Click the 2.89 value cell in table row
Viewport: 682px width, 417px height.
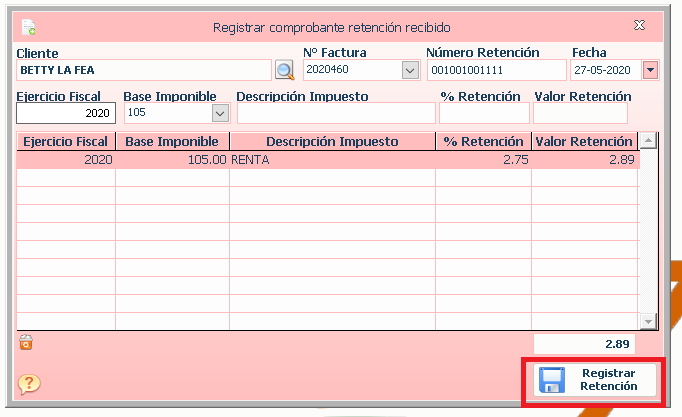point(584,160)
